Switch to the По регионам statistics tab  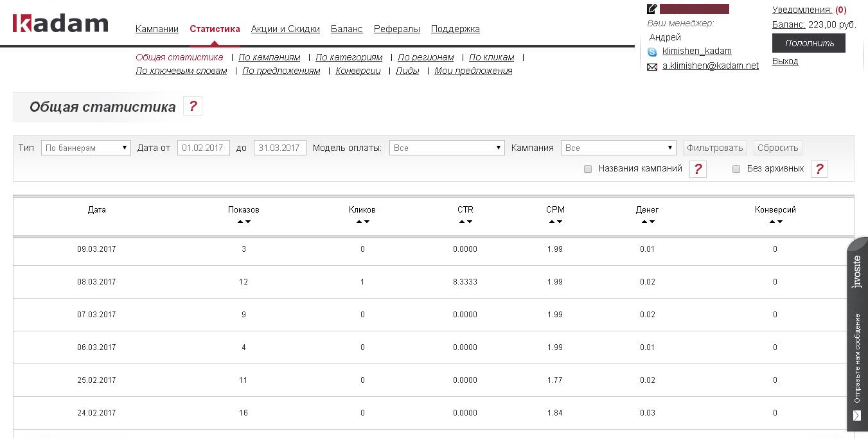tap(425, 57)
